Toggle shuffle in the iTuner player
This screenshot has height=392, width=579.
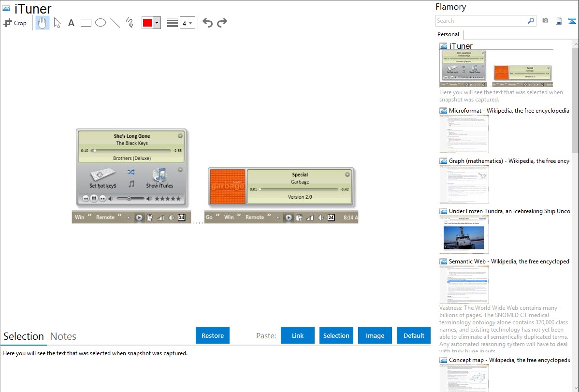pos(131,172)
